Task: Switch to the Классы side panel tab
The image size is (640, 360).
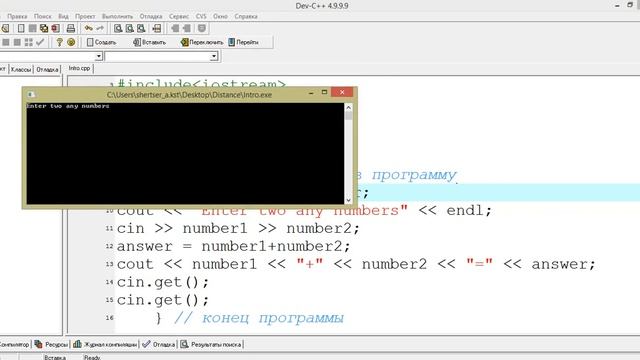Action: tap(21, 69)
